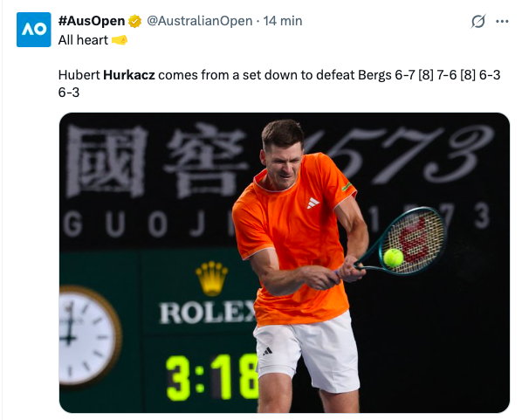Screen dimensions: 522x420
Task: Open the AO profile avatar
Action: coord(34,30)
